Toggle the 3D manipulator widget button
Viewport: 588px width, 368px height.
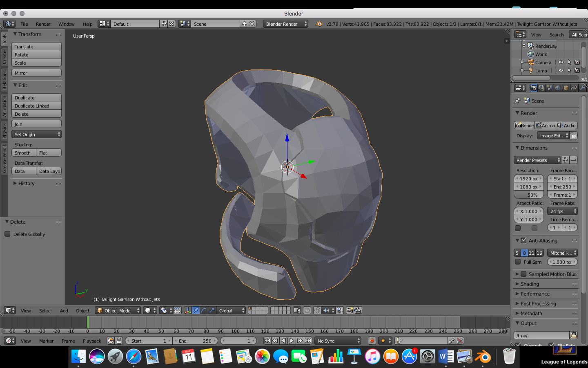coord(187,310)
